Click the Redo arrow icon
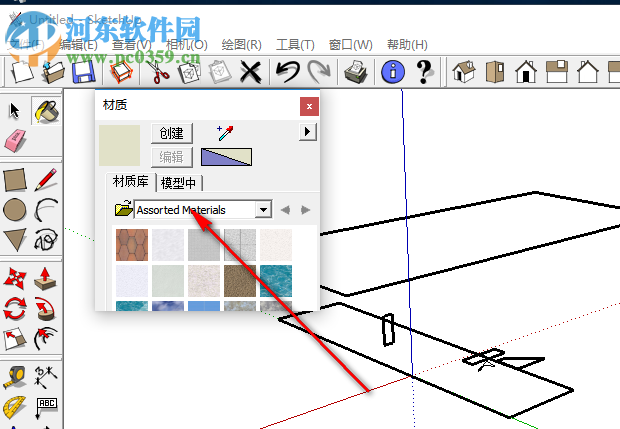The height and width of the screenshot is (429, 620). click(319, 72)
